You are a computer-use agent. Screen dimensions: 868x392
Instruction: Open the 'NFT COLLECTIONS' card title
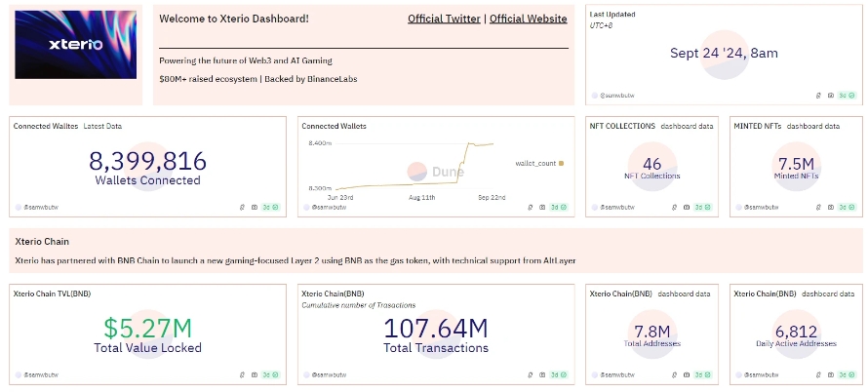(622, 126)
